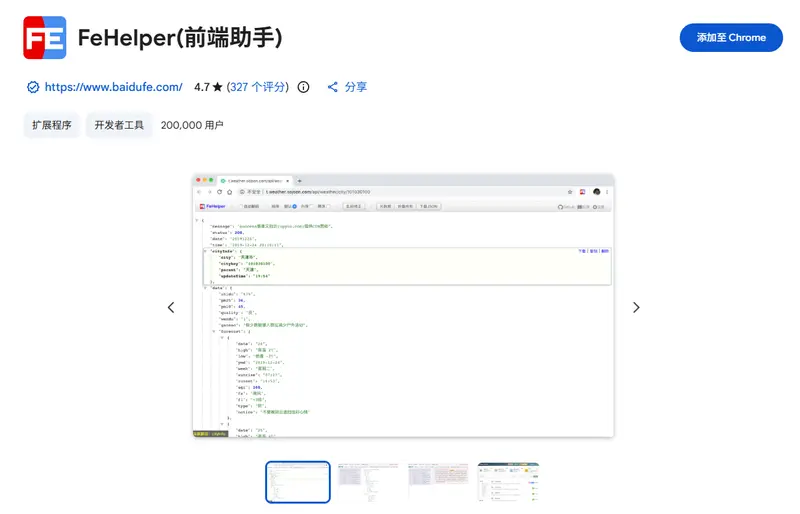Screen dimensions: 800x514
Task: Click the share arrow icon
Action: point(333,87)
